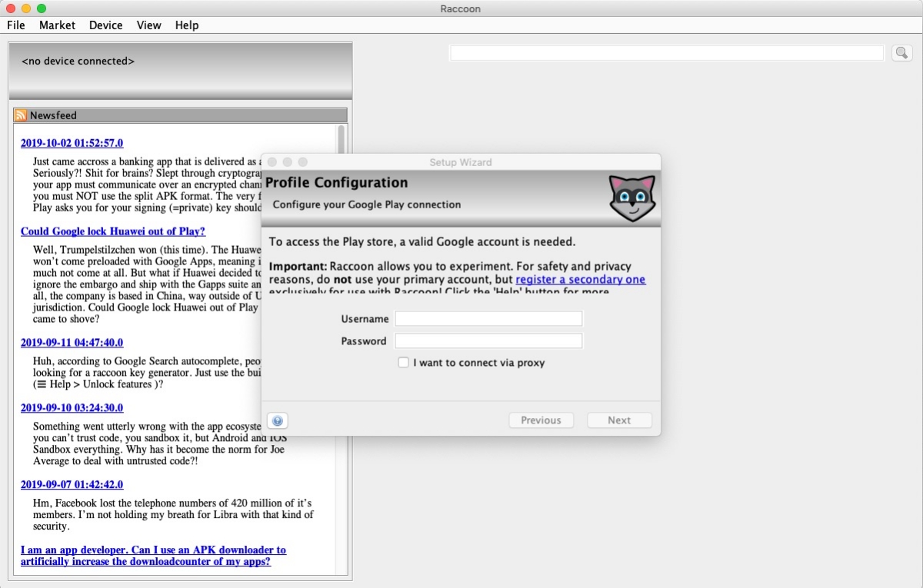Click the Next button in Setup Wizard

click(x=619, y=420)
